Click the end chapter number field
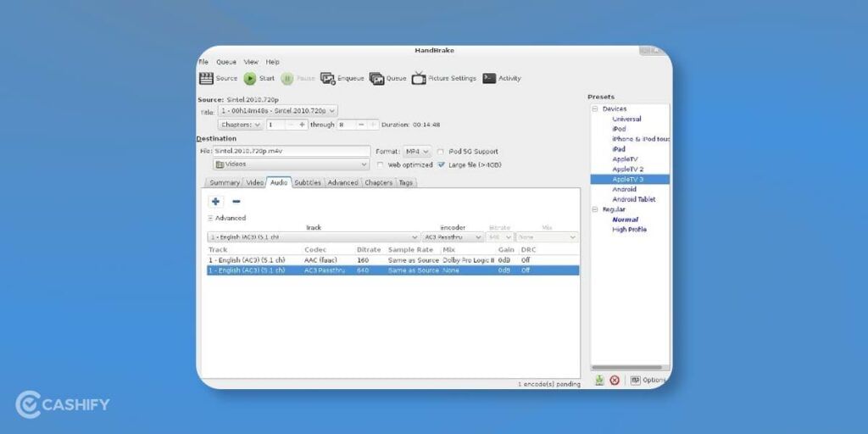Screen dimensions: 868x434 [346, 125]
